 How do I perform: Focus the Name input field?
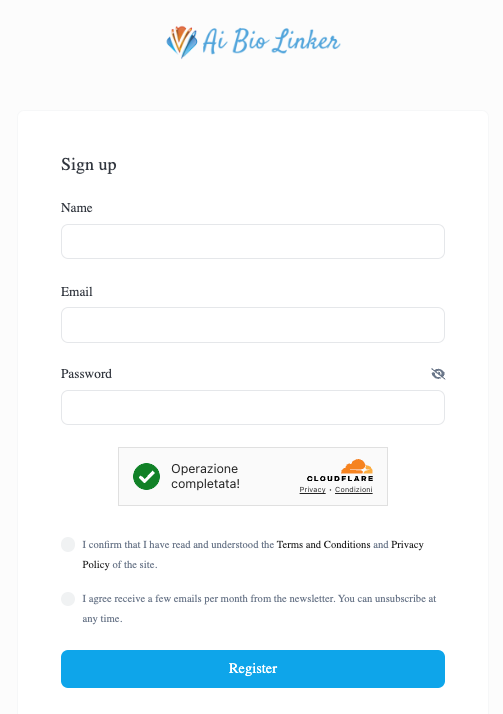click(x=253, y=241)
